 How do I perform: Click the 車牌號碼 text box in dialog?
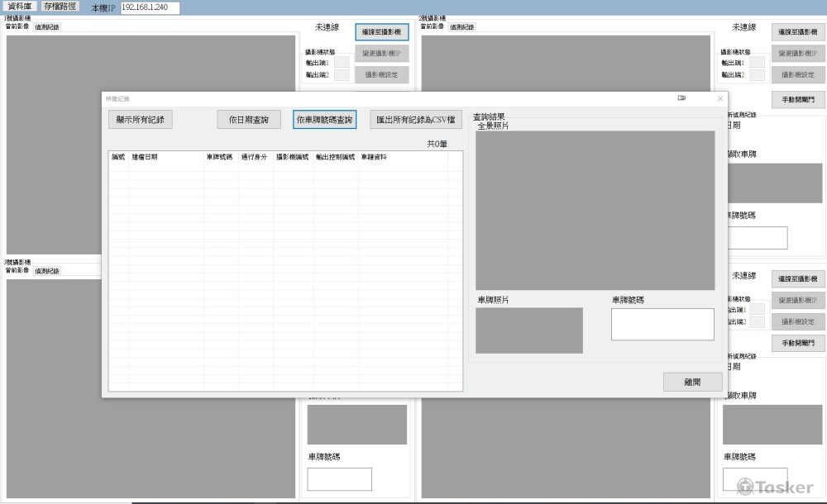click(662, 325)
